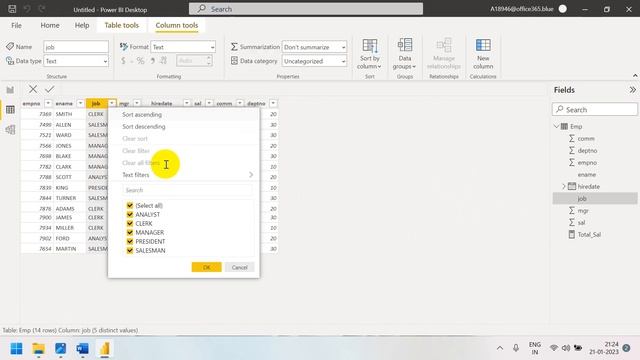640x360 pixels.
Task: Open the empno column filter dropdown
Action: click(x=48, y=103)
